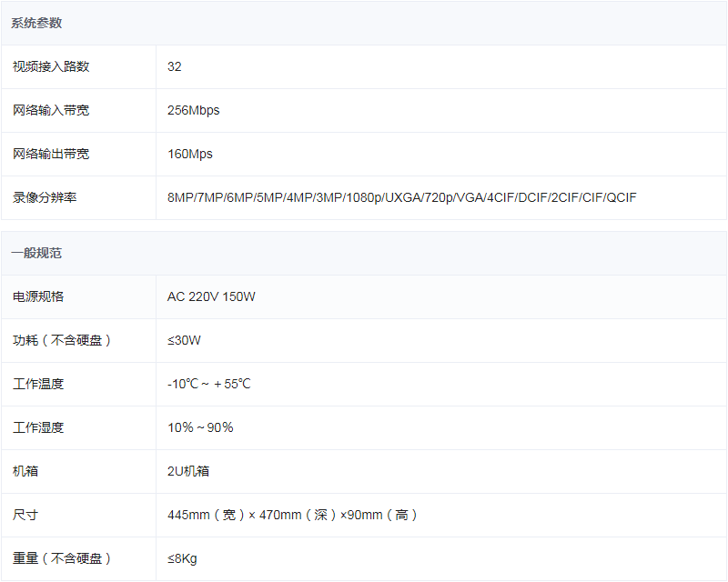
Task: Click the 8MP/7MP/6MP resolution list text
Action: [x=401, y=197]
